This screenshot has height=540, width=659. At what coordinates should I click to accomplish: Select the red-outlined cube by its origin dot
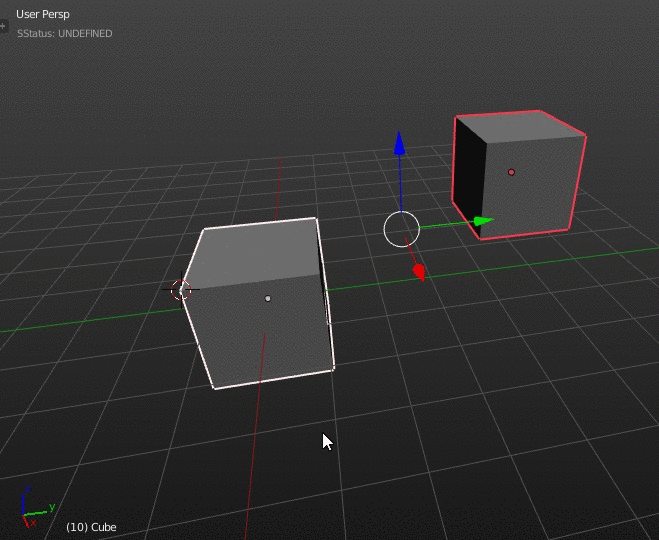click(x=511, y=172)
